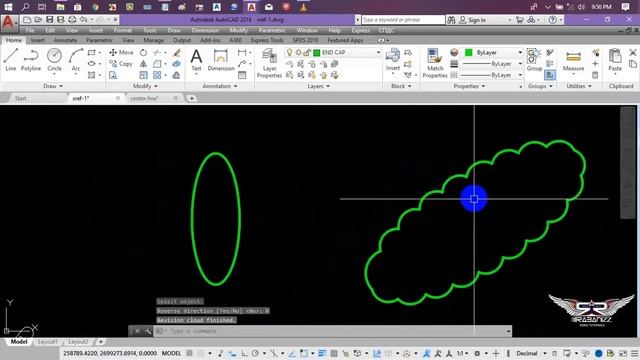The height and width of the screenshot is (360, 640).
Task: Click the AutoCAD application menu logo
Action: click(8, 22)
